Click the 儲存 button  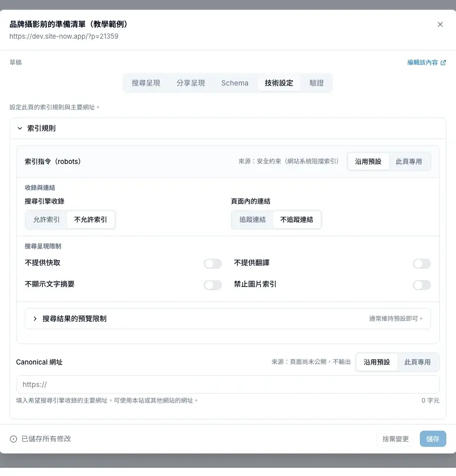coord(433,439)
